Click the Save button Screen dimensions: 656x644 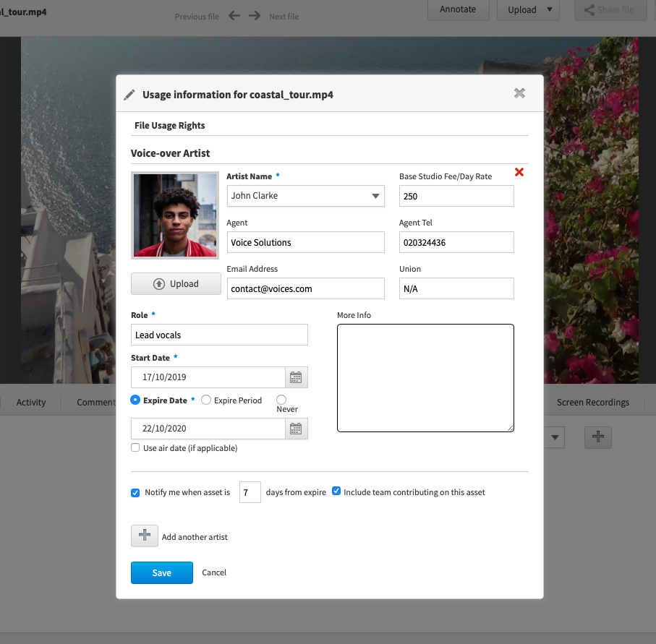tap(162, 573)
